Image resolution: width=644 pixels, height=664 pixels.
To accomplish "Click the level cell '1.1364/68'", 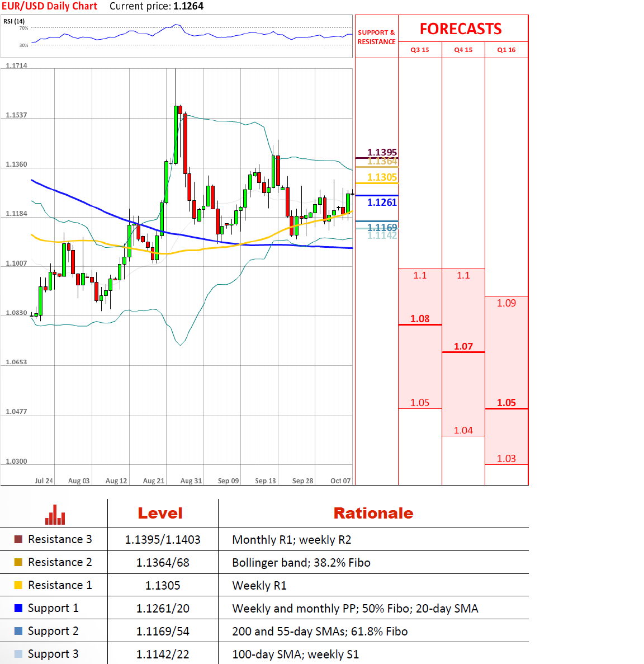I will pos(163,563).
